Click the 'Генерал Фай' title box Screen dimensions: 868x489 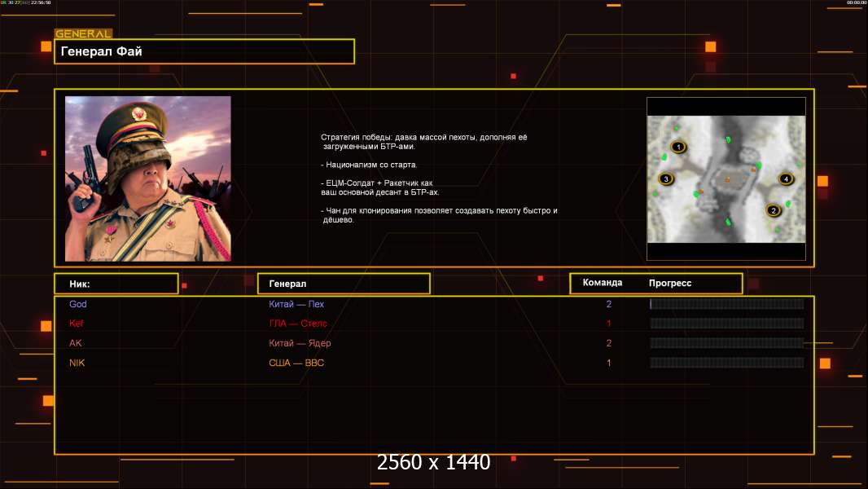click(204, 51)
